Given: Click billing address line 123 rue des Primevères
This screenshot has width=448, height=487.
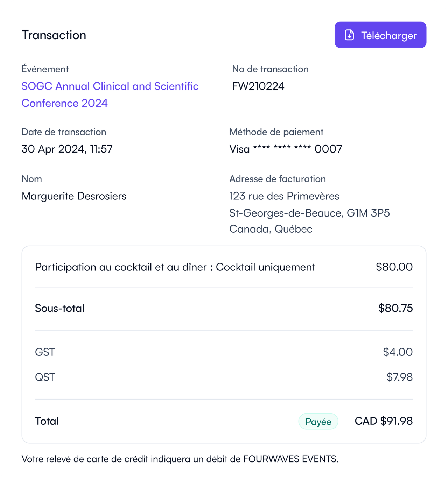Looking at the screenshot, I should (284, 196).
